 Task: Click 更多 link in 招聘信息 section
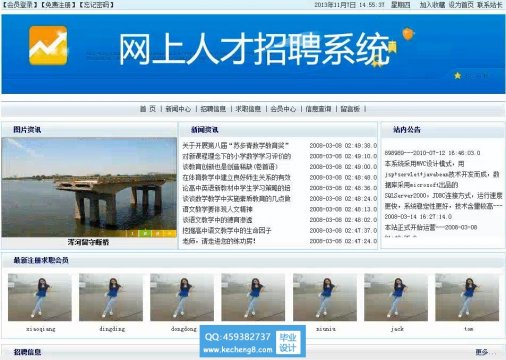coord(481,352)
